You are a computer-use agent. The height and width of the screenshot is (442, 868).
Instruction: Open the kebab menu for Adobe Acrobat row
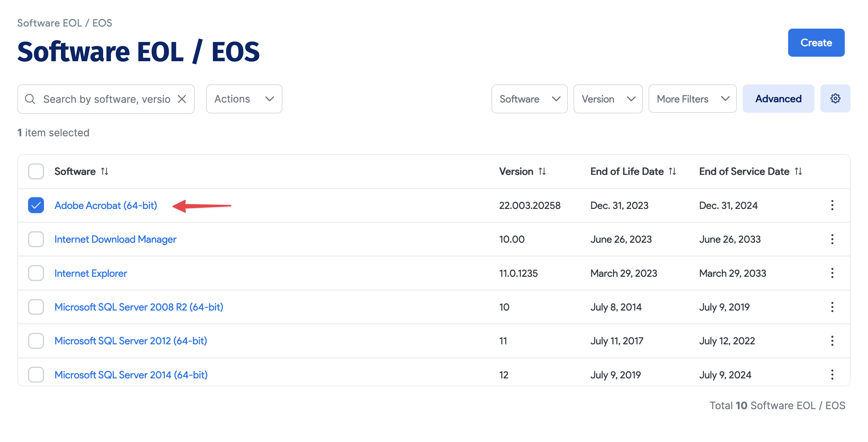(832, 205)
